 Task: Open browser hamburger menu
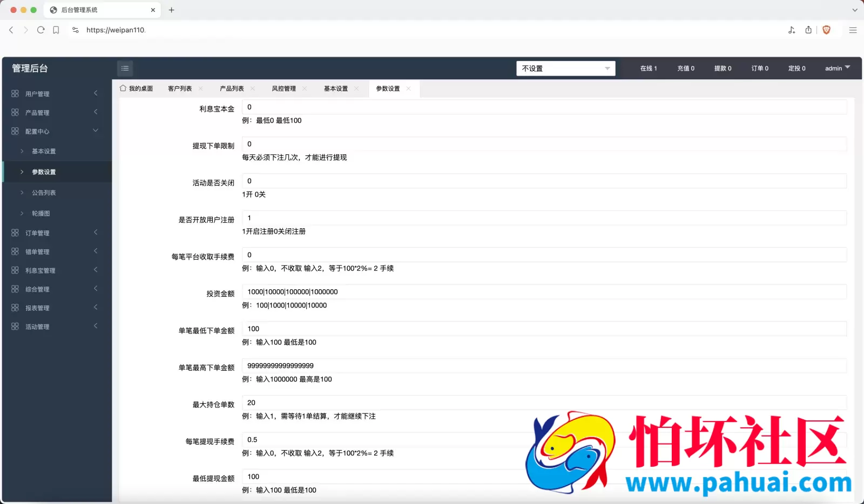point(853,30)
